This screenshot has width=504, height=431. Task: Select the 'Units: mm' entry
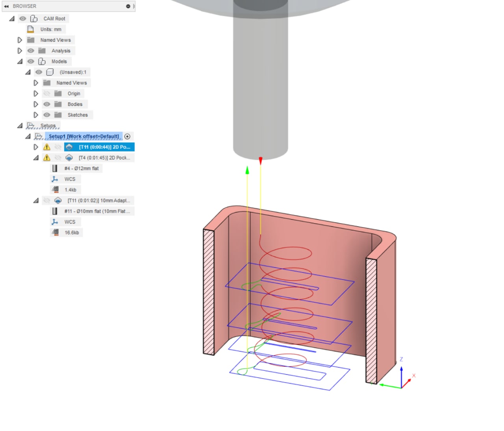[51, 29]
